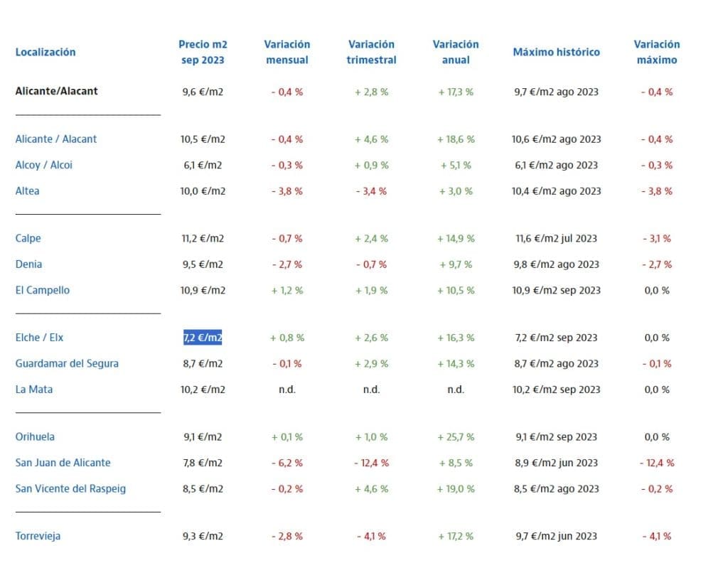This screenshot has width=728, height=563.
Task: Click the Variación anual column header
Action: pos(456,52)
